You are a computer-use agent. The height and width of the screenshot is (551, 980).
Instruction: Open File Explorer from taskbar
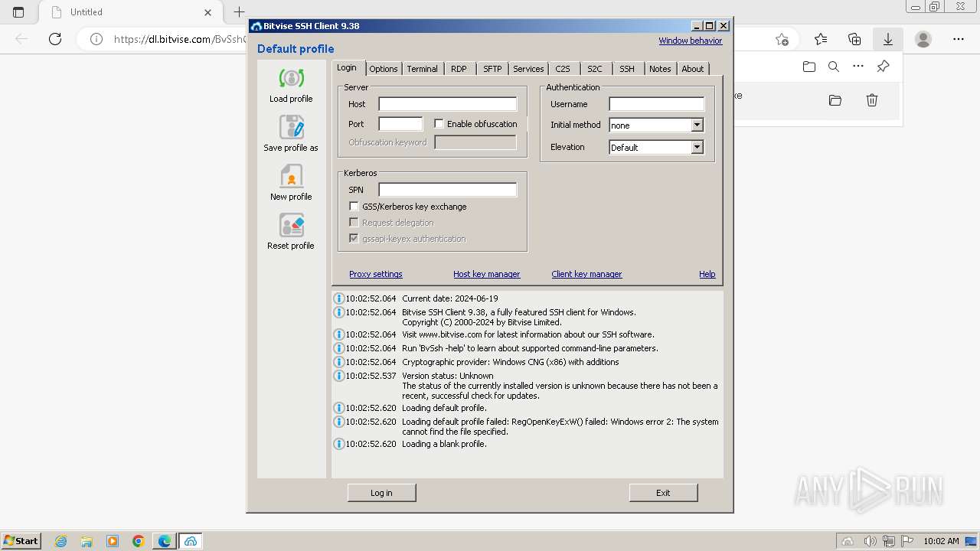click(x=87, y=541)
